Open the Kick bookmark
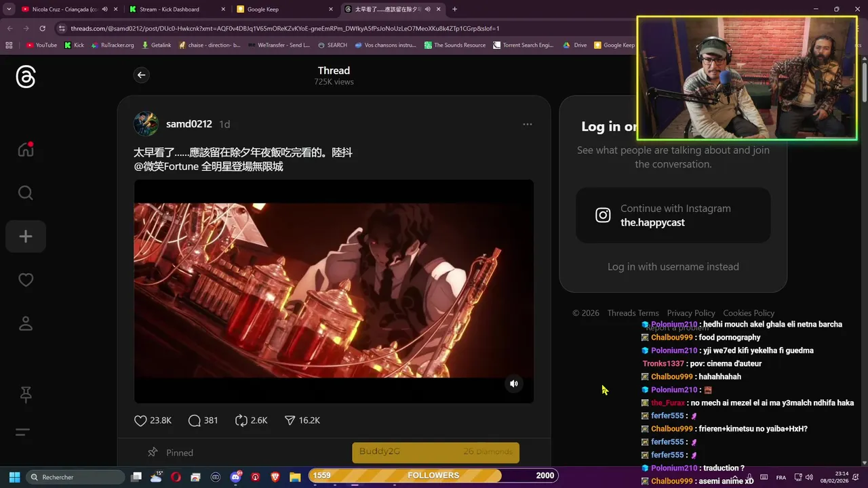This screenshot has width=868, height=488. coord(74,45)
